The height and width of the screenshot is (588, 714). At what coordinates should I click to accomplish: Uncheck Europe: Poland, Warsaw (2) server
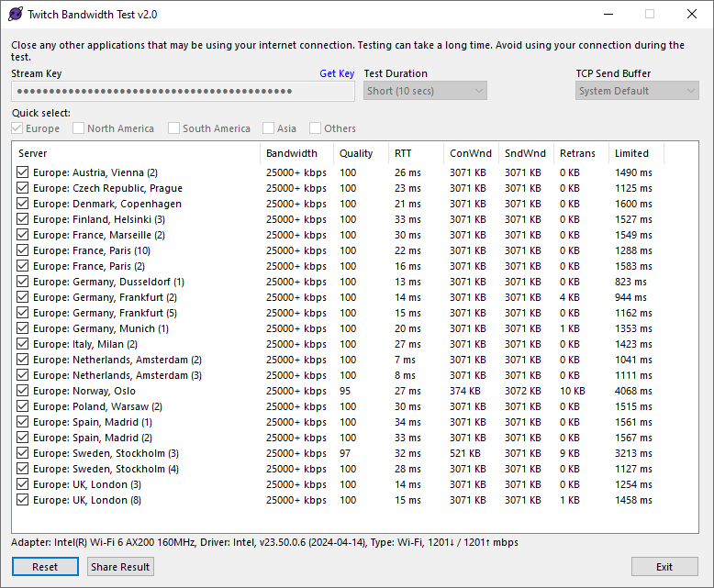(22, 406)
